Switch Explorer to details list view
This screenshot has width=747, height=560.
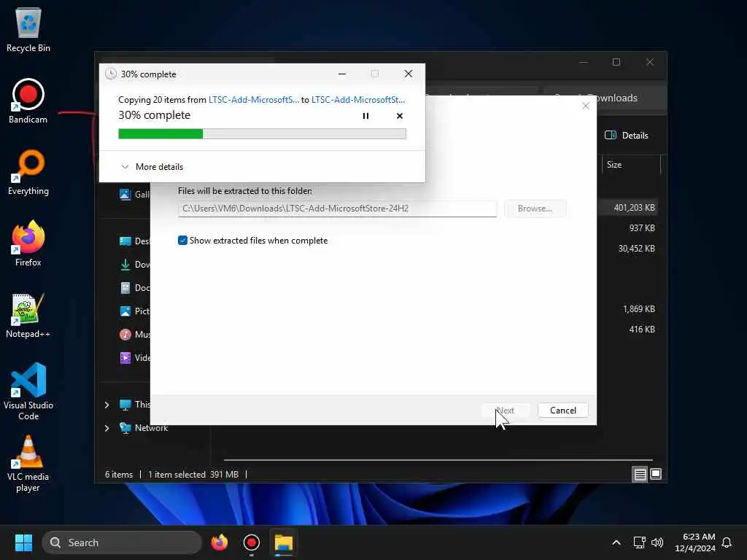tap(640, 474)
